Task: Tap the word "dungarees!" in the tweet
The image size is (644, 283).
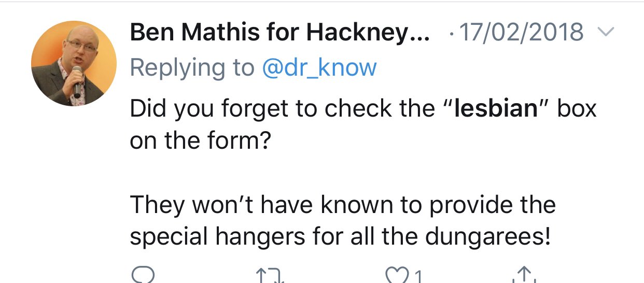Action: point(487,236)
